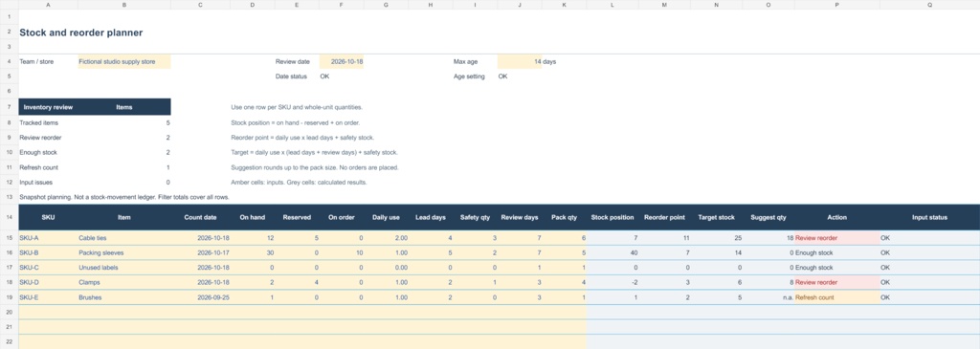Select the 'n.a.' suggest qty for Brushes
The width and height of the screenshot is (980, 349).
pyautogui.click(x=768, y=297)
